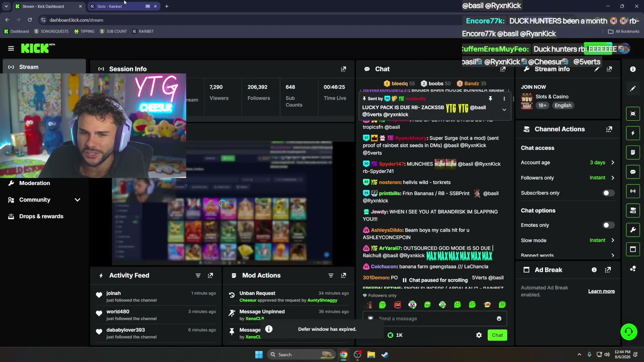Open the green support headset button
This screenshot has width=644, height=362.
[629, 332]
